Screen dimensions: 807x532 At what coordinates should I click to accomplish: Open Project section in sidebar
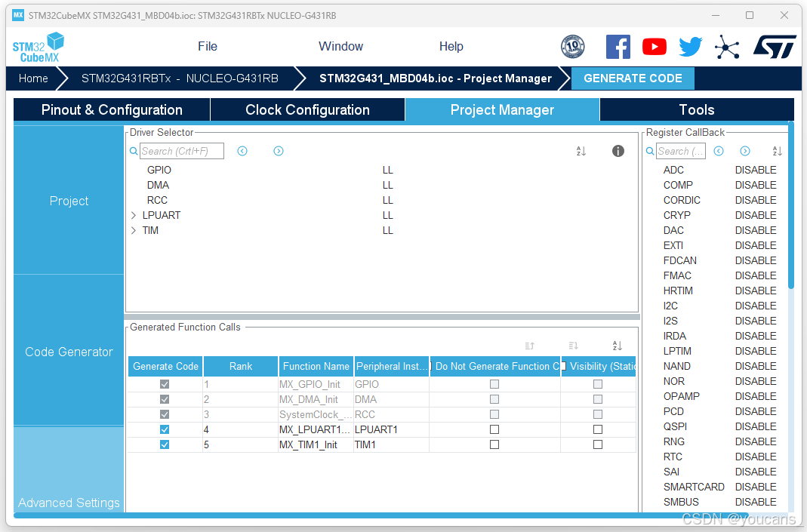(x=69, y=201)
